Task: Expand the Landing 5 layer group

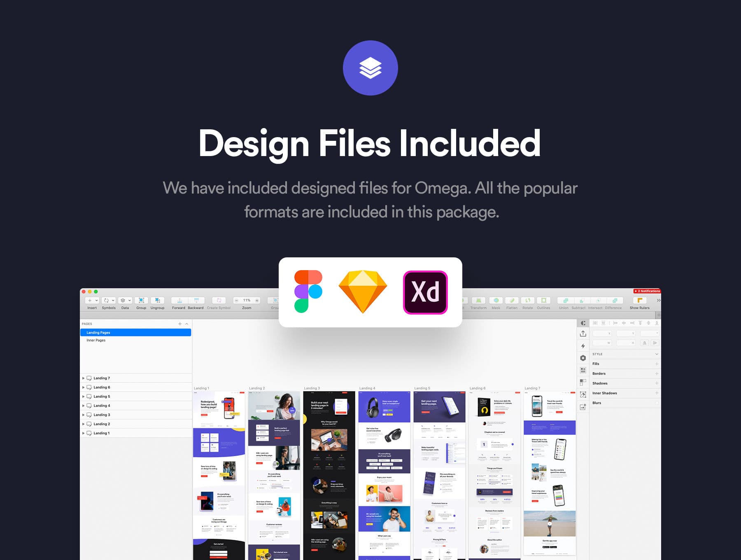Action: click(x=83, y=397)
